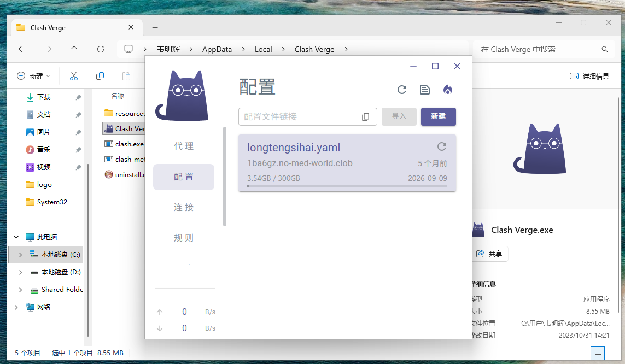
Task: Click the Local breadcrumb segment
Action: pyautogui.click(x=263, y=49)
